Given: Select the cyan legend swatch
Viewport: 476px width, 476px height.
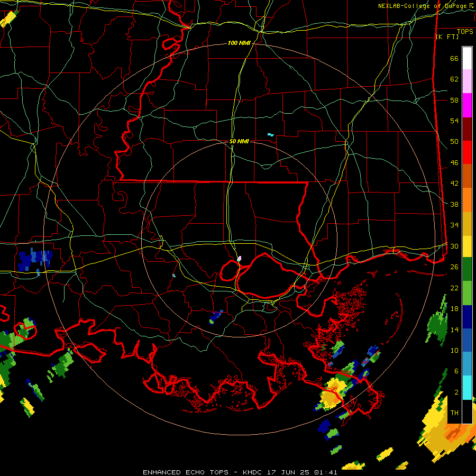Looking at the screenshot, I should click(x=467, y=388).
